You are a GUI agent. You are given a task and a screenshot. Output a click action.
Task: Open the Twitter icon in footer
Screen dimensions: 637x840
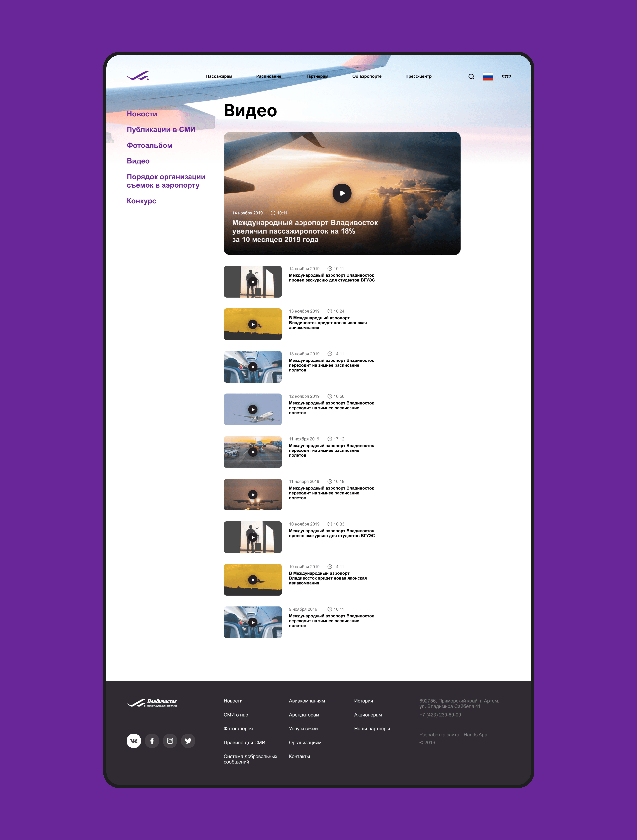pos(188,741)
